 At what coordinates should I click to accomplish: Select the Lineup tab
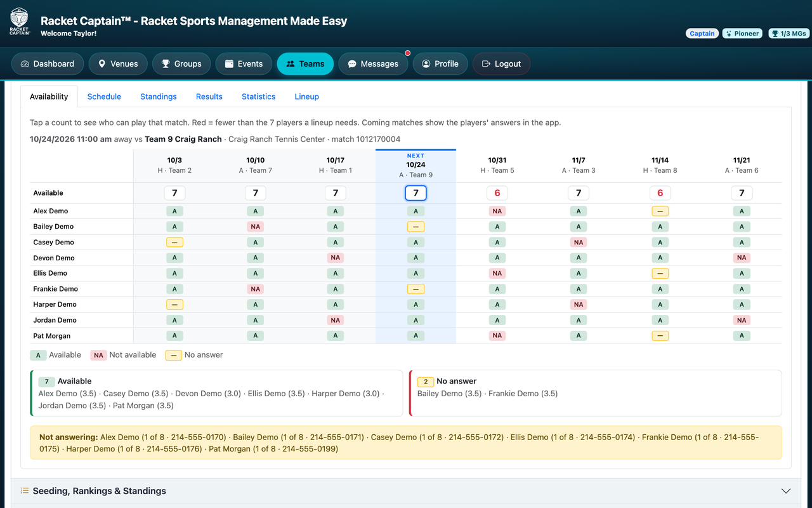click(307, 97)
